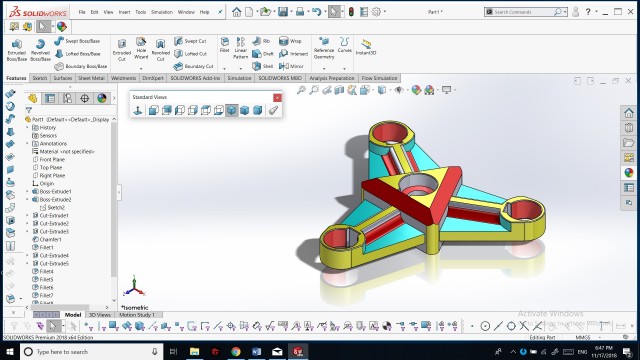Screen dimensions: 640x360
Task: Select the Revolved Boss/Base tool
Action: click(x=40, y=50)
